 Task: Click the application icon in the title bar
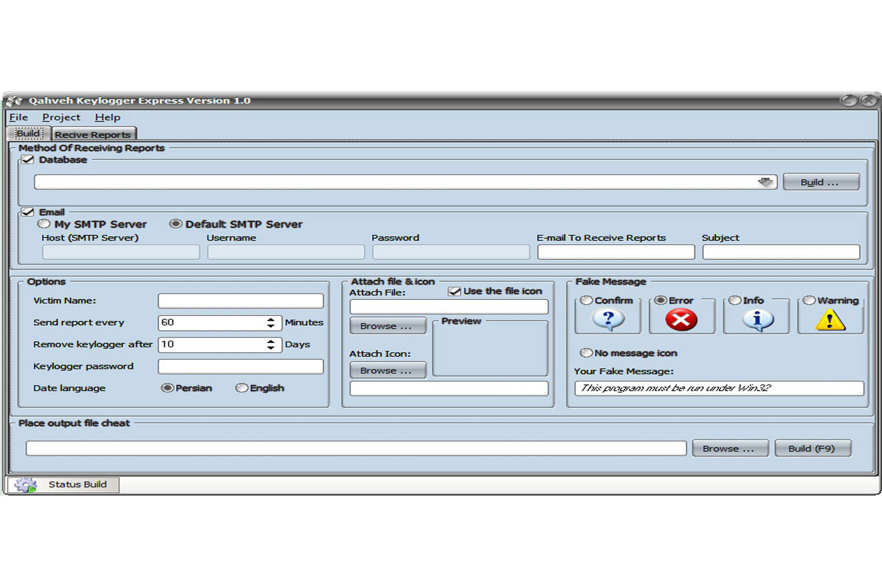[x=15, y=101]
